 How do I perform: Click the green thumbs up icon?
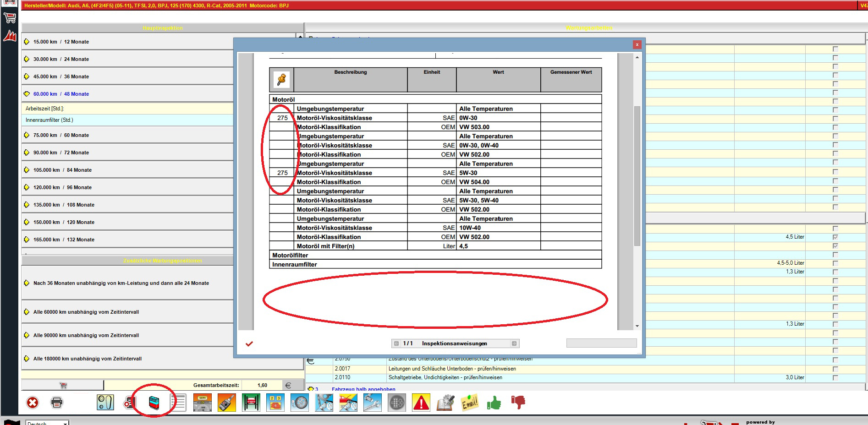pyautogui.click(x=494, y=403)
